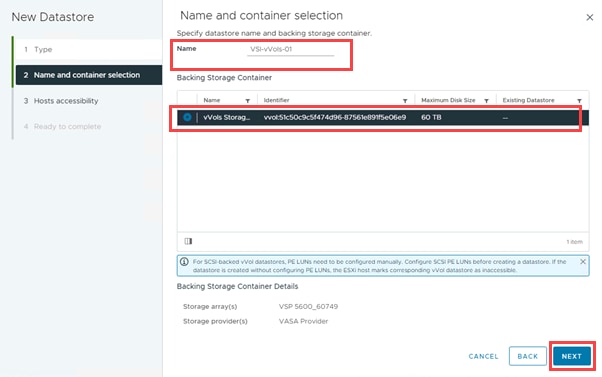The width and height of the screenshot is (602, 377).
Task: Sort by Maximum Disk Size header
Action: point(448,100)
